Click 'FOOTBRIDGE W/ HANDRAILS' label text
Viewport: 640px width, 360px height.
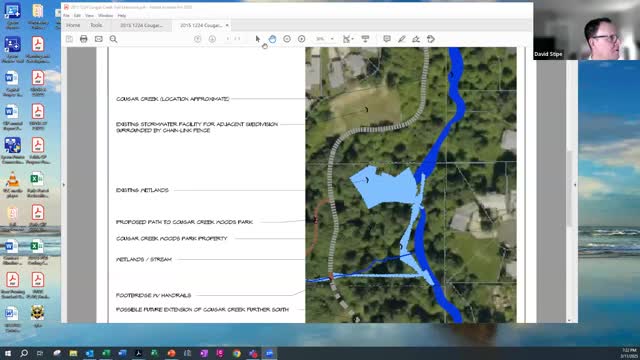click(x=153, y=295)
